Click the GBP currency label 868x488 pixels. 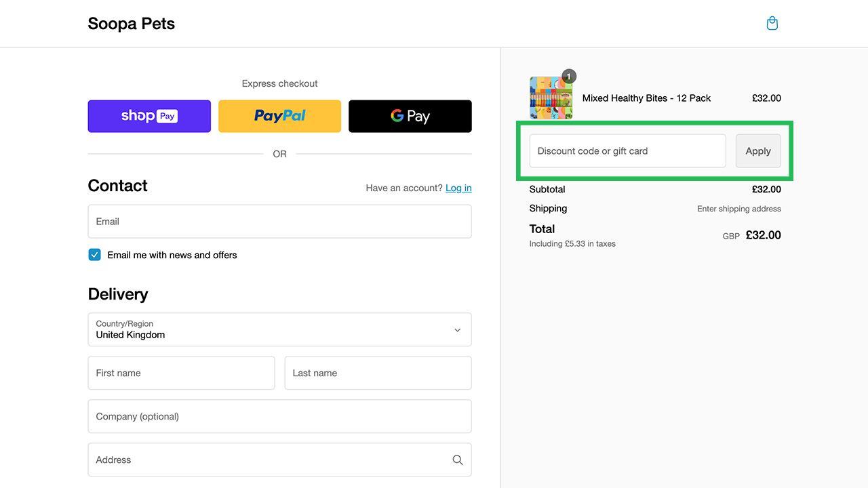tap(731, 237)
